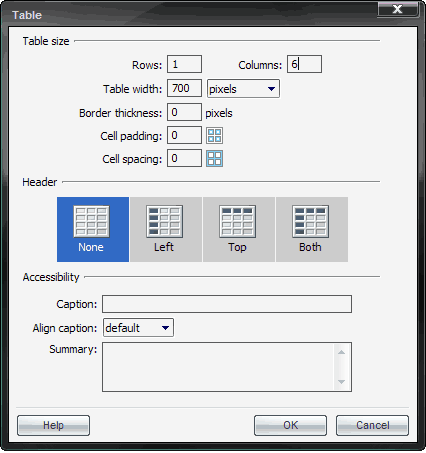This screenshot has width=426, height=453.
Task: Click the Table width input field
Action: click(x=184, y=88)
